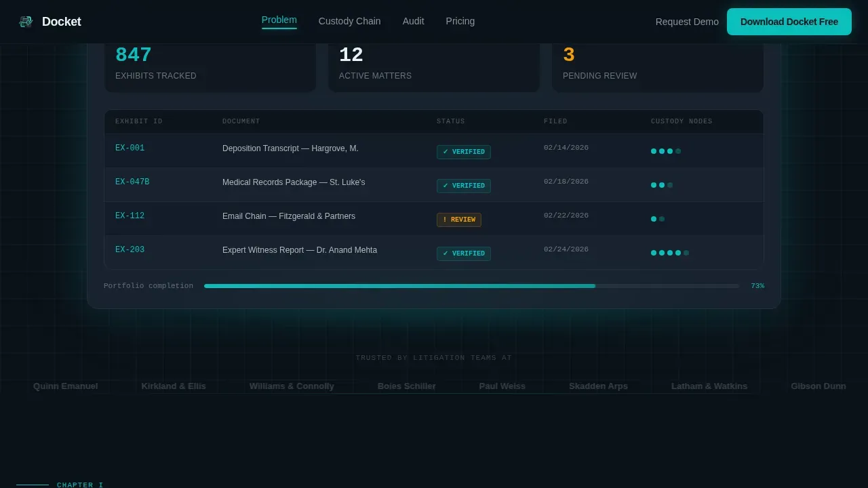
Task: Click Request Demo link
Action: point(687,22)
